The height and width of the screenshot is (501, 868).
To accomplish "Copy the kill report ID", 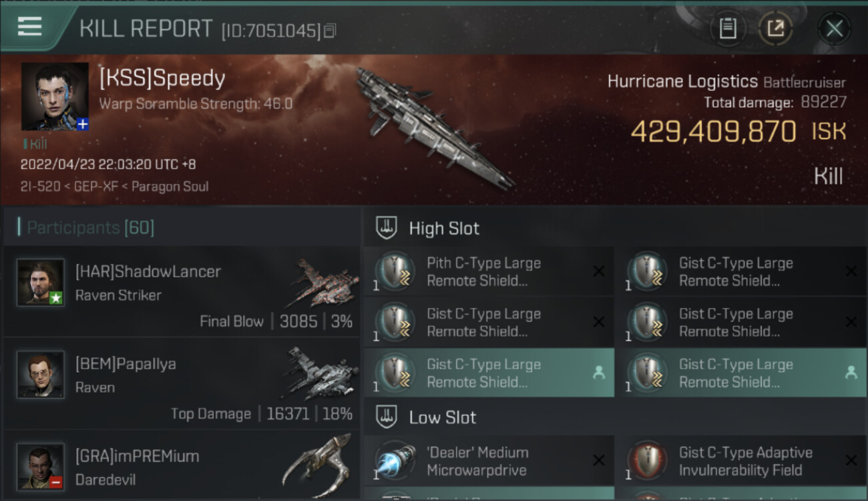I will click(330, 31).
